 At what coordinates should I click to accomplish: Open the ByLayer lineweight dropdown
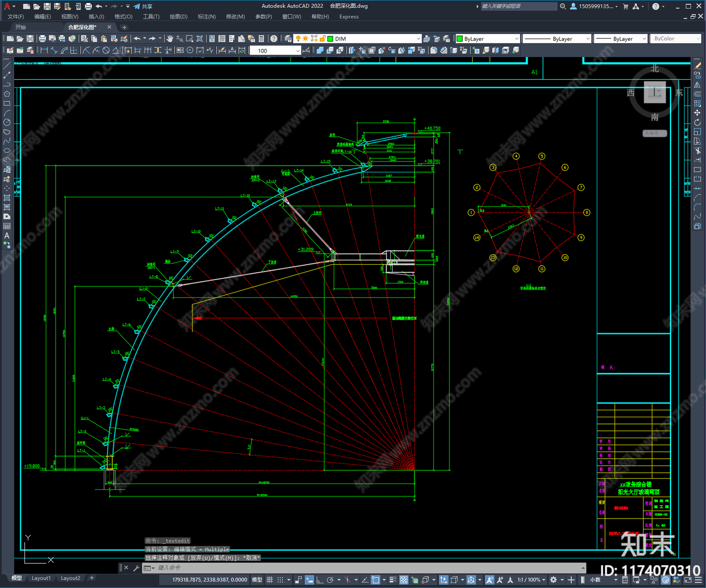[x=621, y=39]
